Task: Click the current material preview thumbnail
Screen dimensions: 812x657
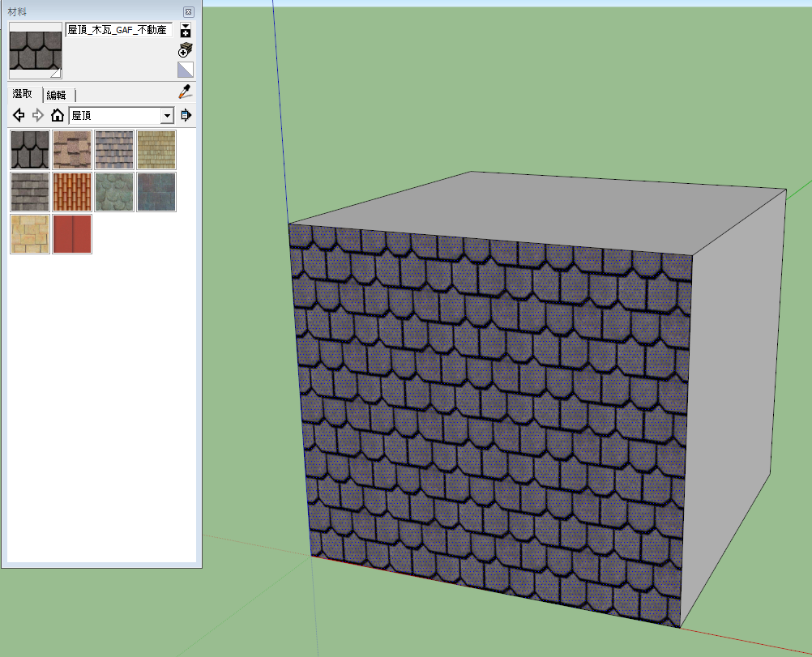Action: pos(35,51)
